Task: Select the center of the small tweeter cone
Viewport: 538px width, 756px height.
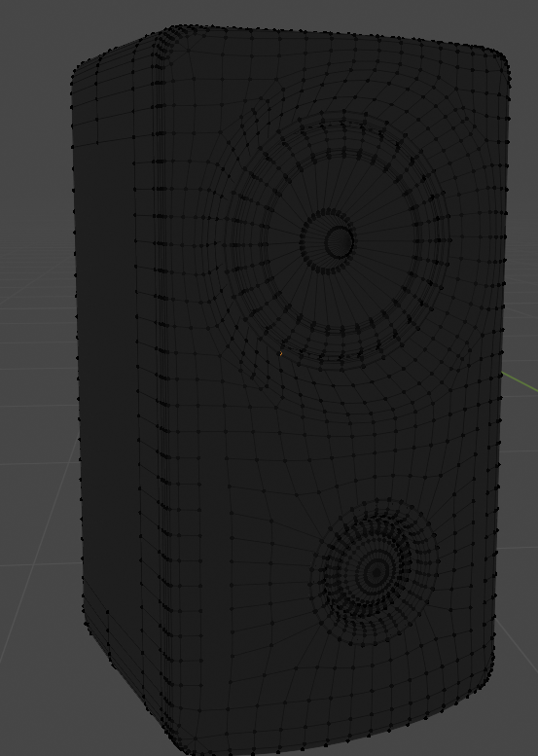Action: click(377, 572)
